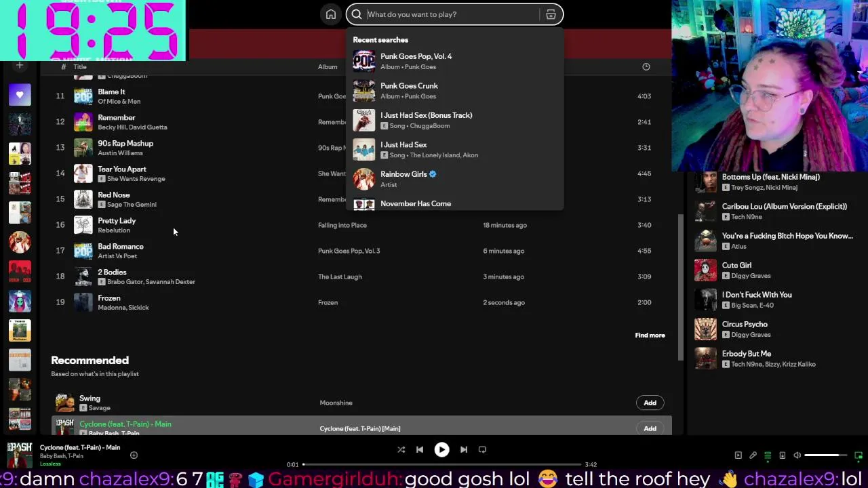Add Cyclone (feat. T-Pain) to playlist
This screenshot has height=488, width=868.
point(650,428)
